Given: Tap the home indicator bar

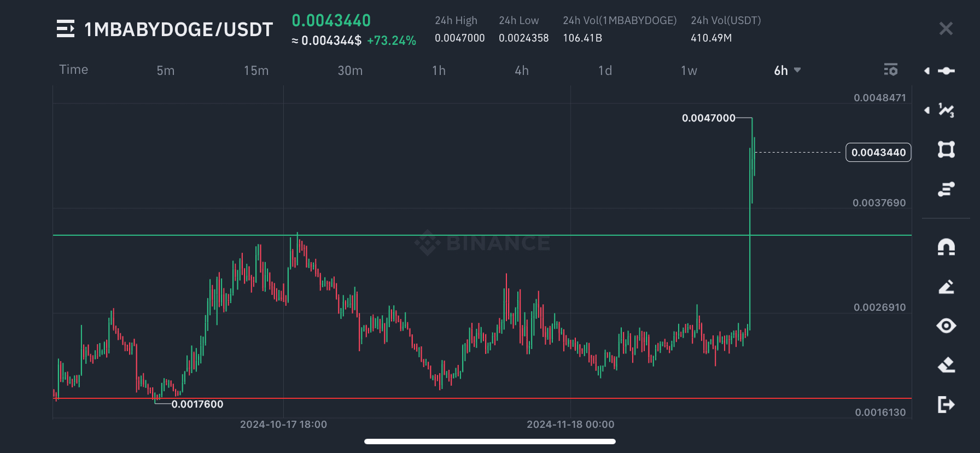Looking at the screenshot, I should 490,442.
